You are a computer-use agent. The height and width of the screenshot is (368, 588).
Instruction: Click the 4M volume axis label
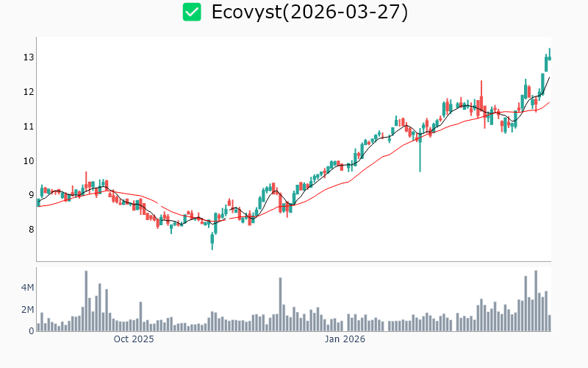click(x=27, y=287)
